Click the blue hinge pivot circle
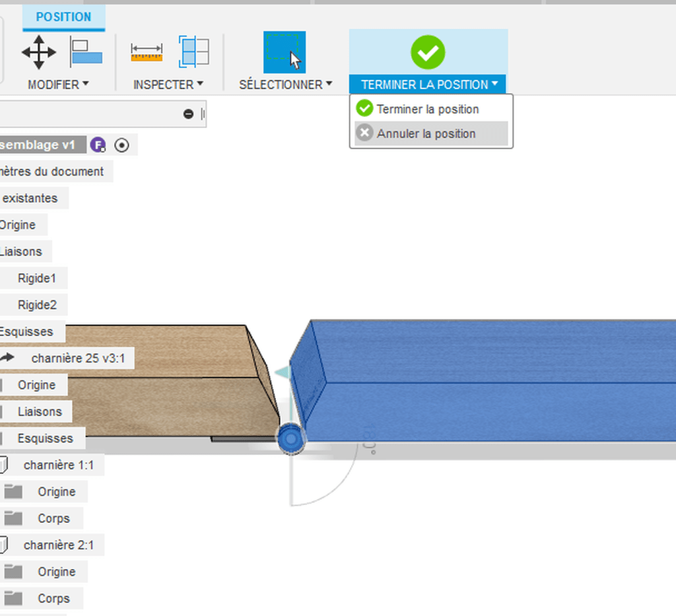This screenshot has height=616, width=676. pyautogui.click(x=290, y=438)
